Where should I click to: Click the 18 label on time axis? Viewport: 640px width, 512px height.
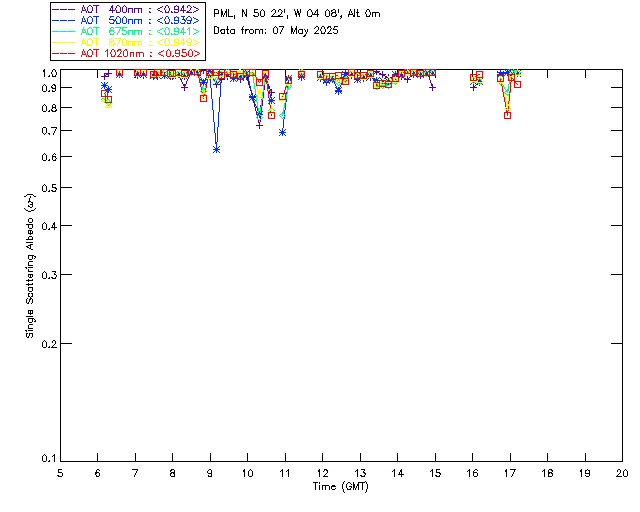point(547,473)
